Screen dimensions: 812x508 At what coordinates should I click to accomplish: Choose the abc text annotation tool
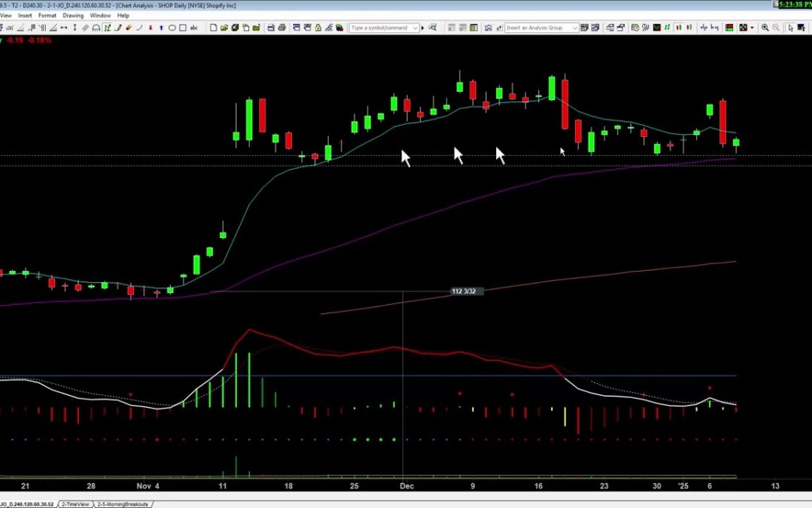[194, 28]
